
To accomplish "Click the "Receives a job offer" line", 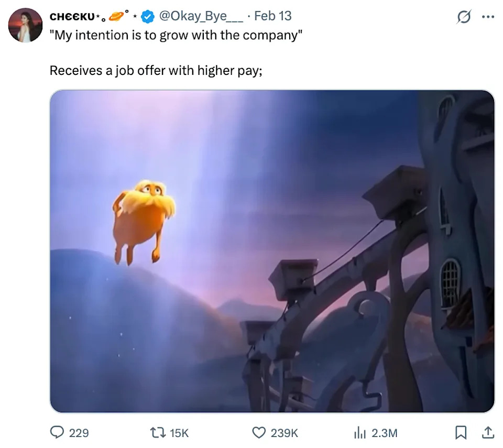I will (156, 71).
